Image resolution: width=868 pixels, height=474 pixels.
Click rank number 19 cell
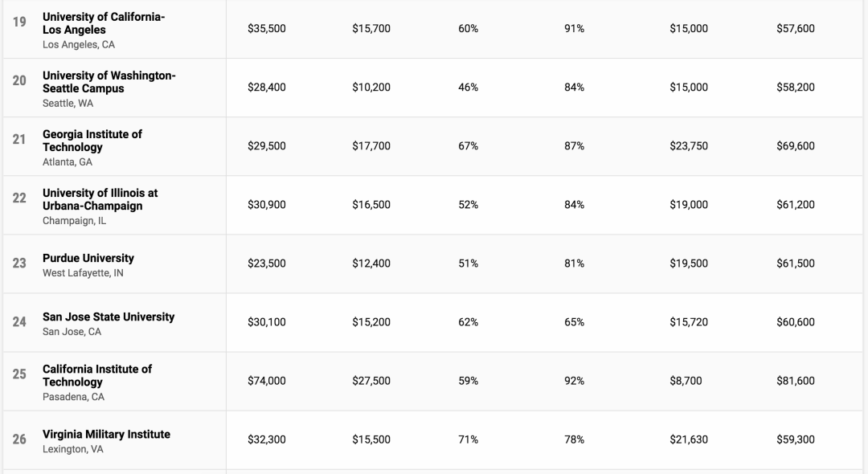pos(19,22)
